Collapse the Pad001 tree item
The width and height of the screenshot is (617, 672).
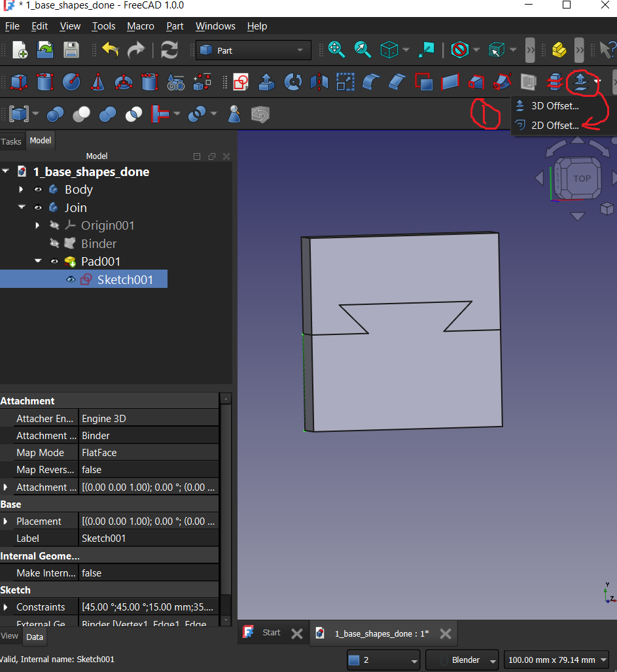coord(38,261)
